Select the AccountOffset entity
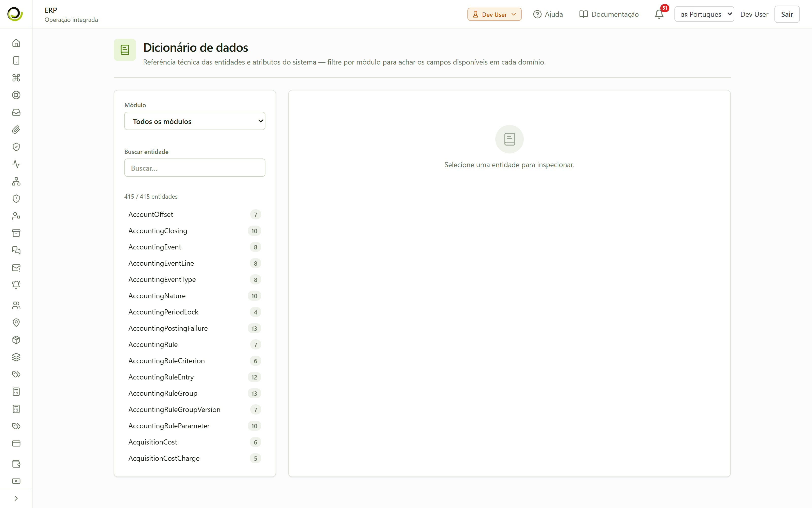The width and height of the screenshot is (812, 508). (x=195, y=214)
